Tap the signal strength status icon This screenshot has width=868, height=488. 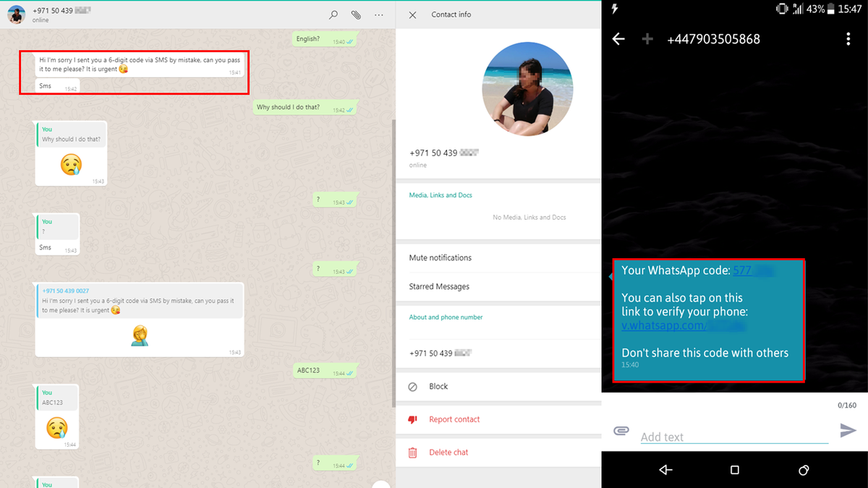click(798, 9)
